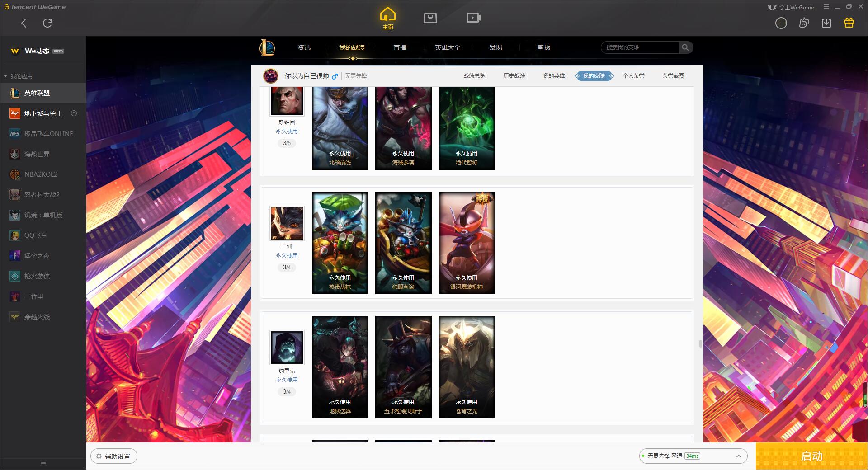Open 斯维因 champion portrait
The image size is (868, 470).
pyautogui.click(x=287, y=101)
